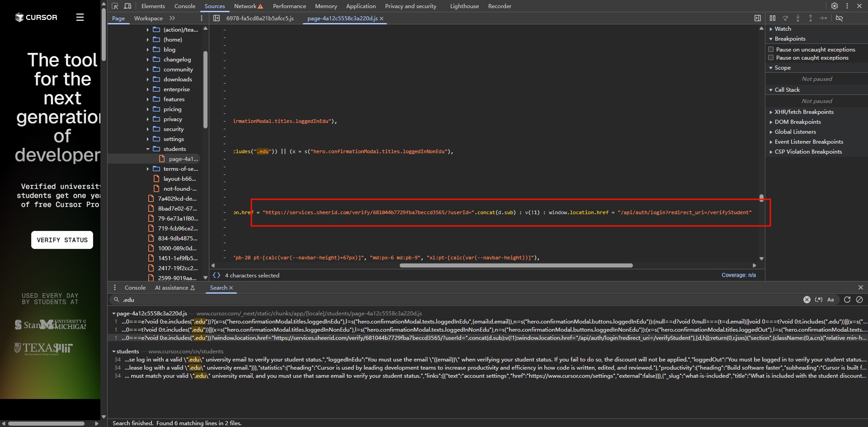Collapse the students folder in the tree
The height and width of the screenshot is (427, 868).
148,149
